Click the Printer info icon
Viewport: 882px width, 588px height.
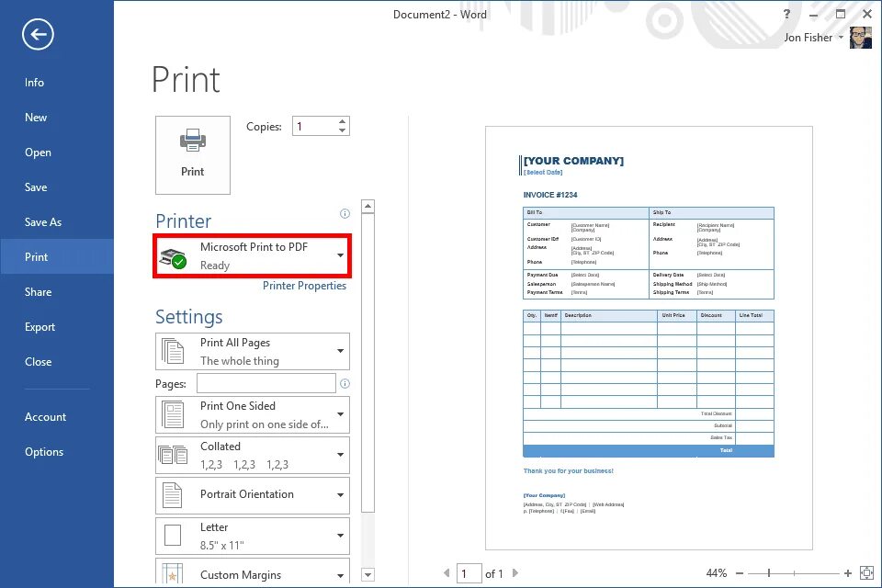[x=345, y=213]
